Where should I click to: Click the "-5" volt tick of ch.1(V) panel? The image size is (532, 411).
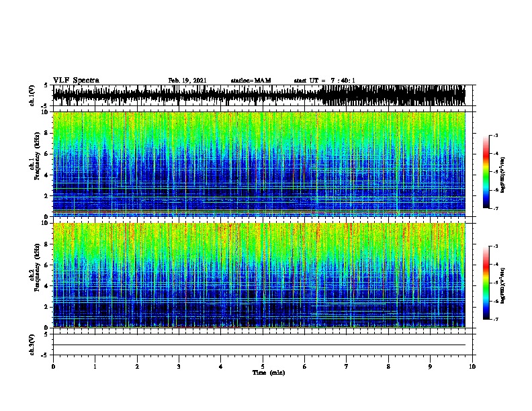44,106
